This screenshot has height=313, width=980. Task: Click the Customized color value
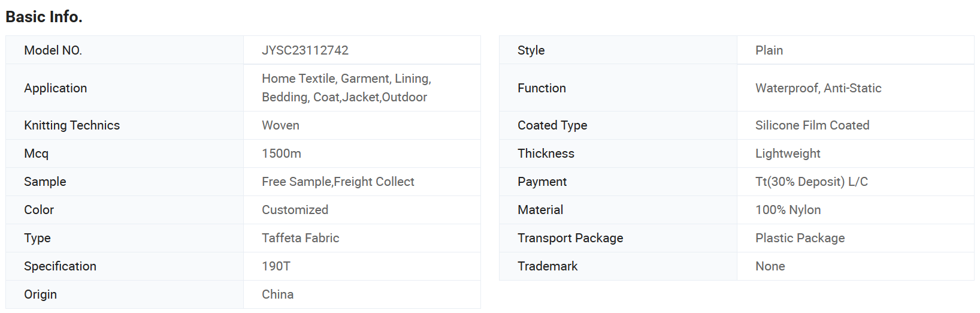[295, 210]
